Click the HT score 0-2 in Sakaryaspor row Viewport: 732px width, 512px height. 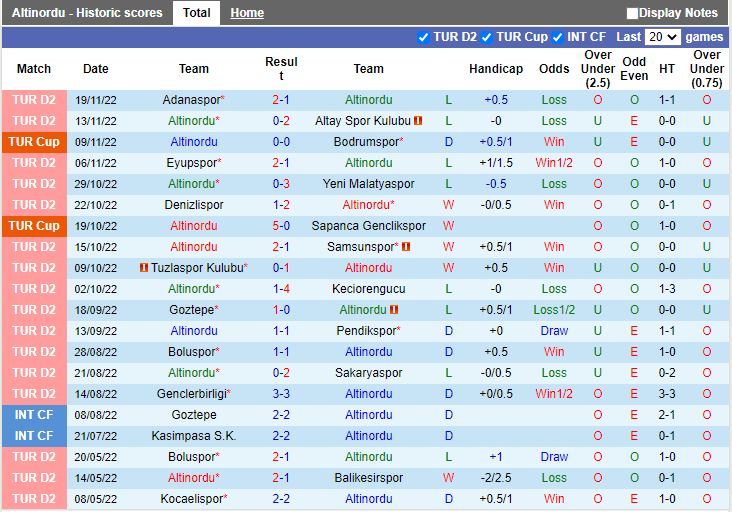pos(667,373)
